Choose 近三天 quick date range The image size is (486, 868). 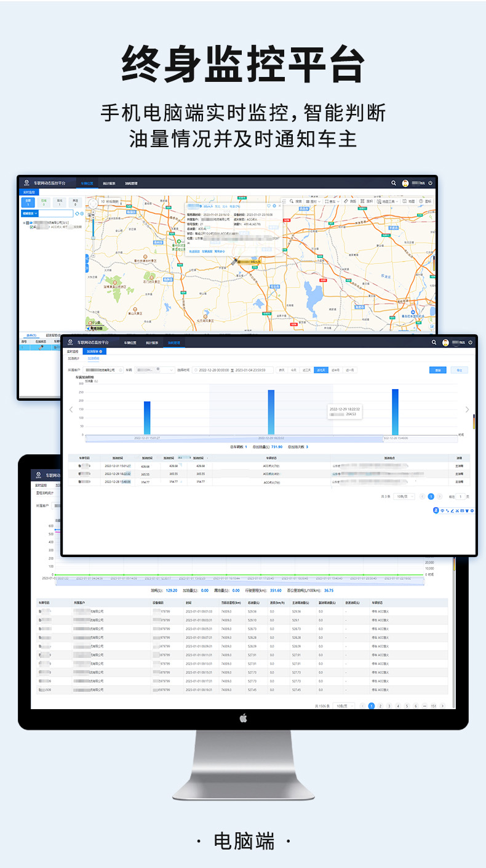click(306, 370)
